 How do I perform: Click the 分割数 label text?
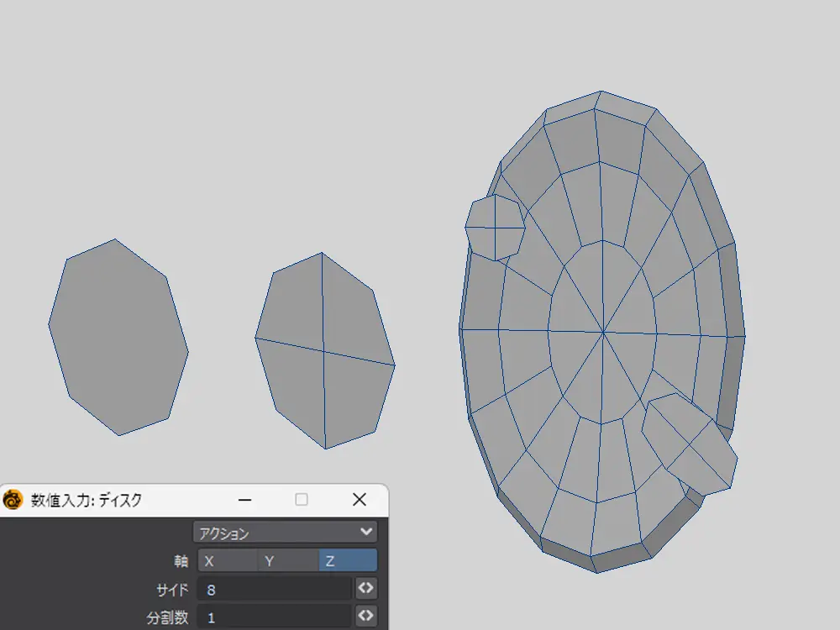coord(166,617)
